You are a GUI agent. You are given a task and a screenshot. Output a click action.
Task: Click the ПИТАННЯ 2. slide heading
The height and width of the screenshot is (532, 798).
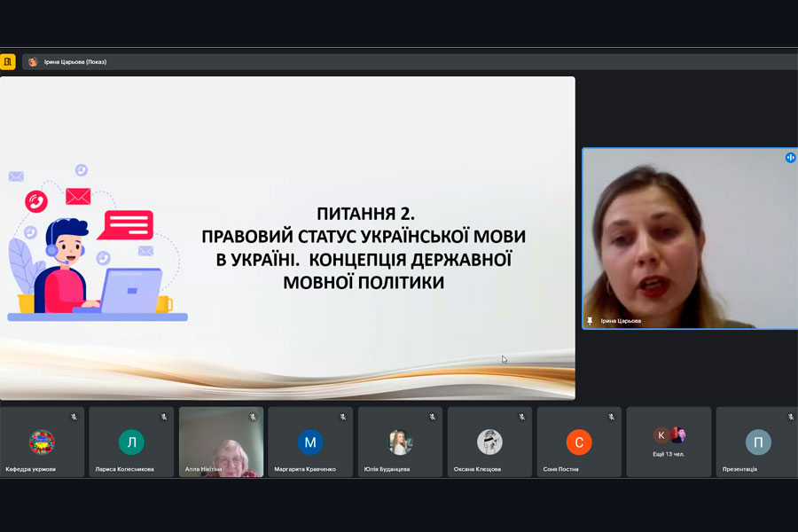pos(365,214)
